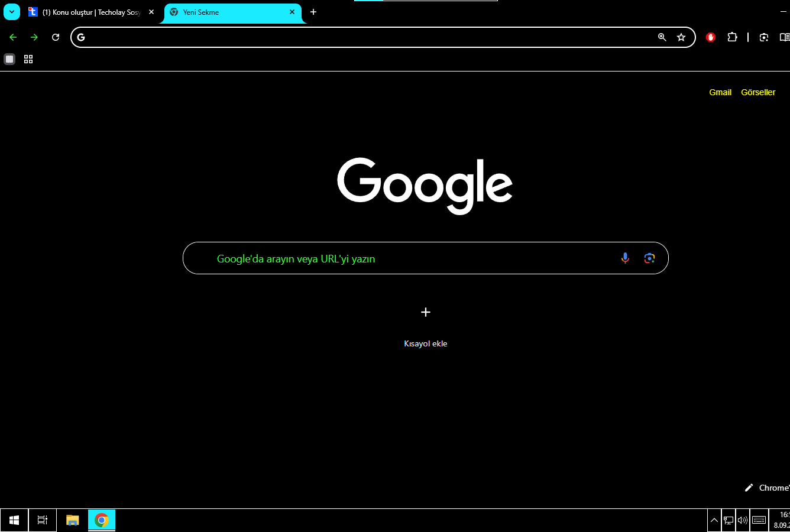Launch File Explorer from the taskbar
This screenshot has height=532, width=790.
(x=72, y=520)
